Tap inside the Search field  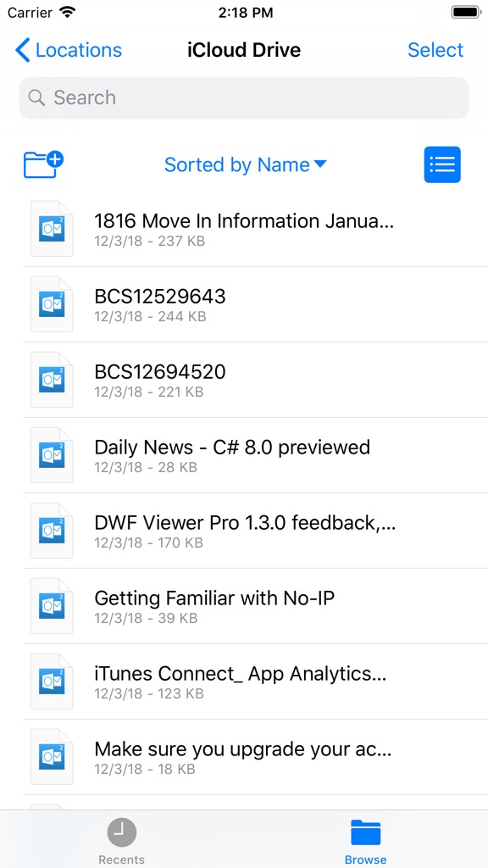coord(243,97)
